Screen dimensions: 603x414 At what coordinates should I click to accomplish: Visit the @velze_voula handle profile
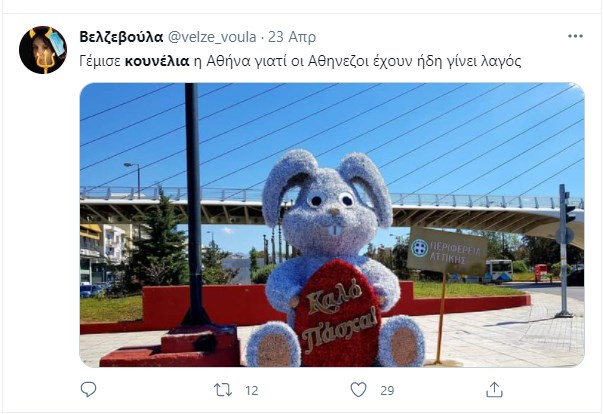(212, 37)
